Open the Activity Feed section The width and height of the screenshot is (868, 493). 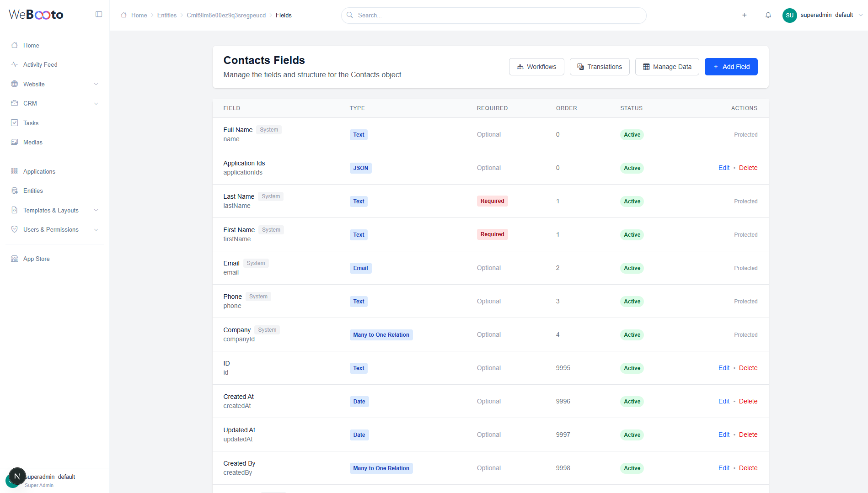40,64
